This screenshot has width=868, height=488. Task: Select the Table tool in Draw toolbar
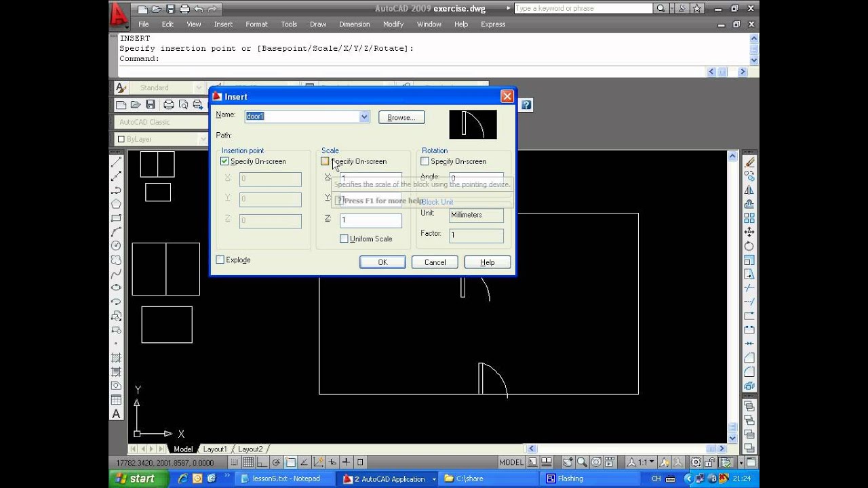pos(116,400)
